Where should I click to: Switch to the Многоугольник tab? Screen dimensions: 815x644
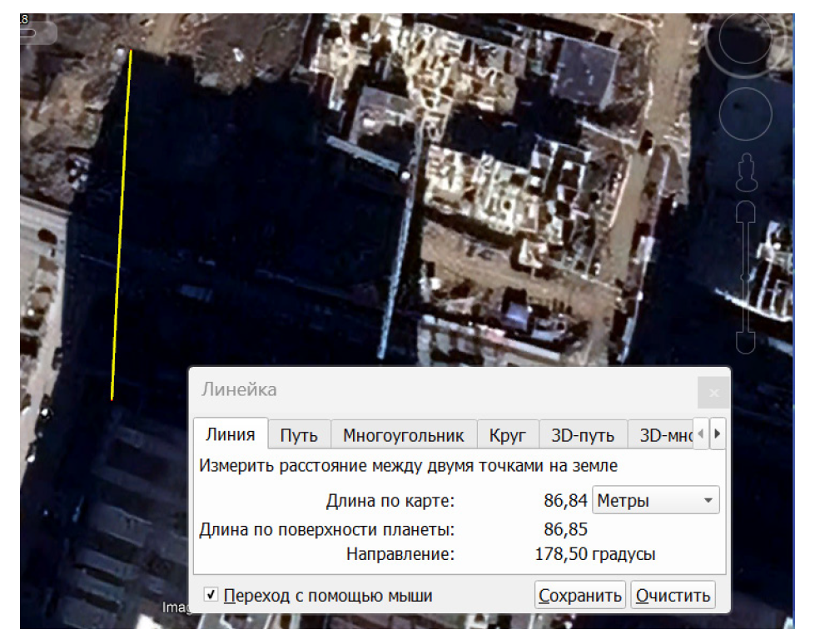click(x=404, y=435)
